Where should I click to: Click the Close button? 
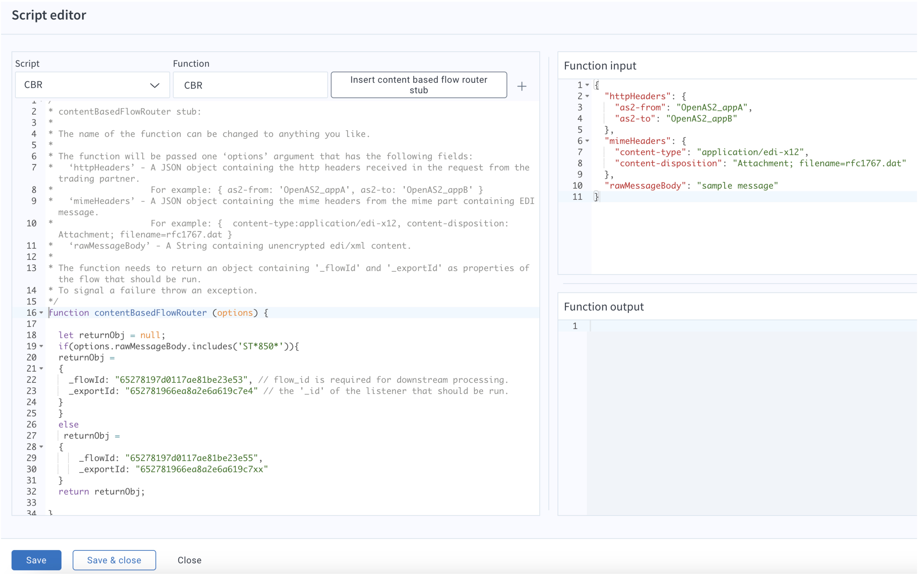click(x=189, y=560)
